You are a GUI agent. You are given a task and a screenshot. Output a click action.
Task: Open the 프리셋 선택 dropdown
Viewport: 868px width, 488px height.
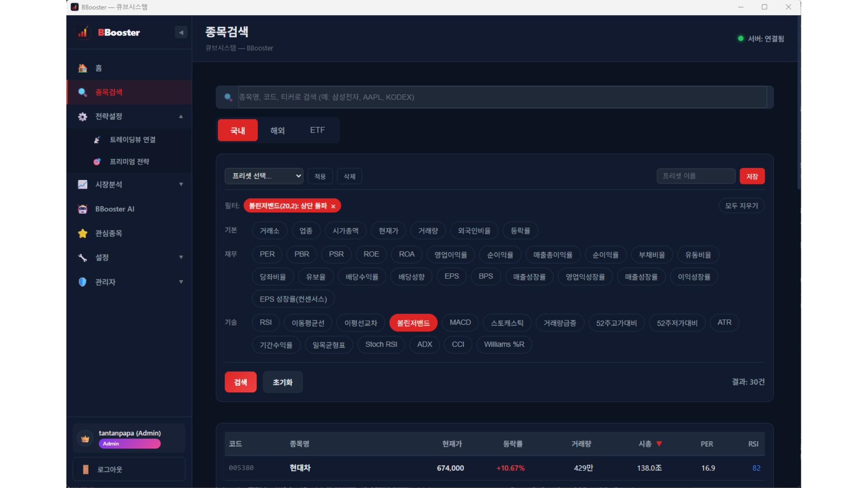click(264, 176)
